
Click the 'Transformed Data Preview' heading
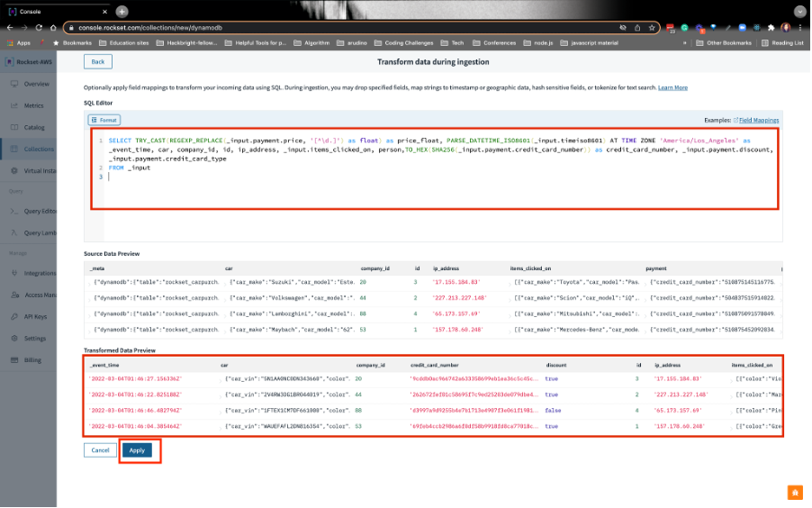tap(120, 350)
